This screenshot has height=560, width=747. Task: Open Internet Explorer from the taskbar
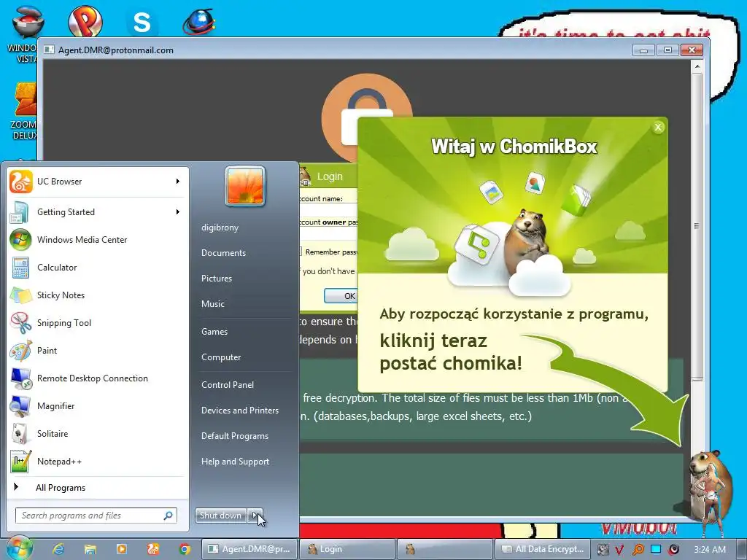point(58,549)
